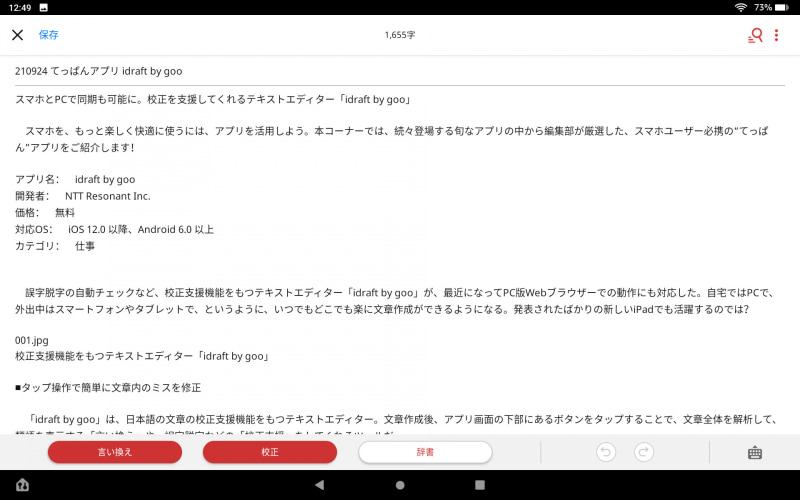Tap the 価格: 無料 line
The height and width of the screenshot is (500, 800).
(x=45, y=213)
